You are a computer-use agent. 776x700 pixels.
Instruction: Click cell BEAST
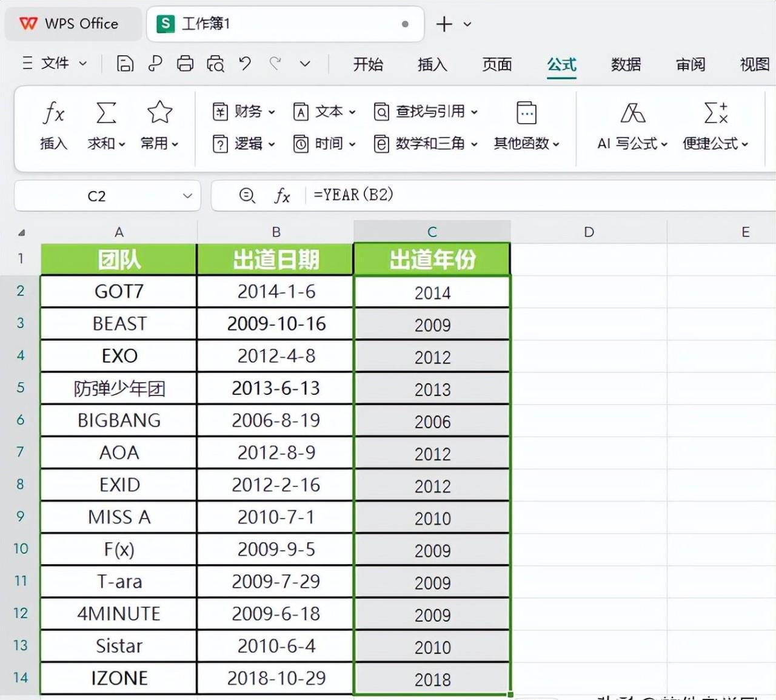pos(119,324)
